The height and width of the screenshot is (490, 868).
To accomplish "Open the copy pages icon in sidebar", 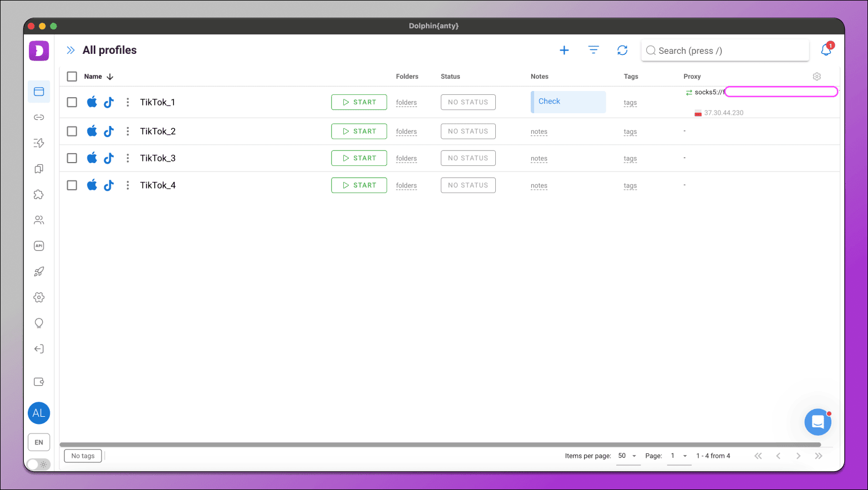I will tap(39, 169).
